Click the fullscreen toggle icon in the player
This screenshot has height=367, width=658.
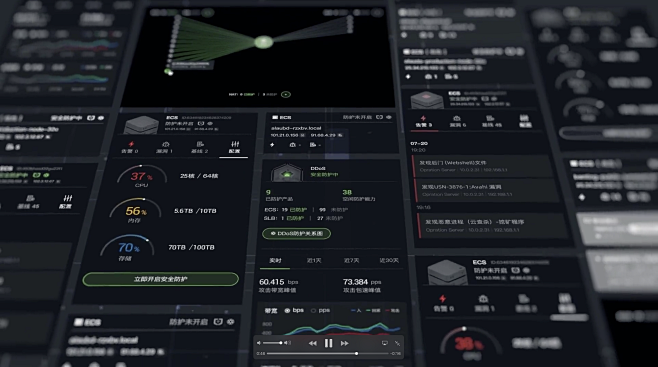(x=397, y=343)
